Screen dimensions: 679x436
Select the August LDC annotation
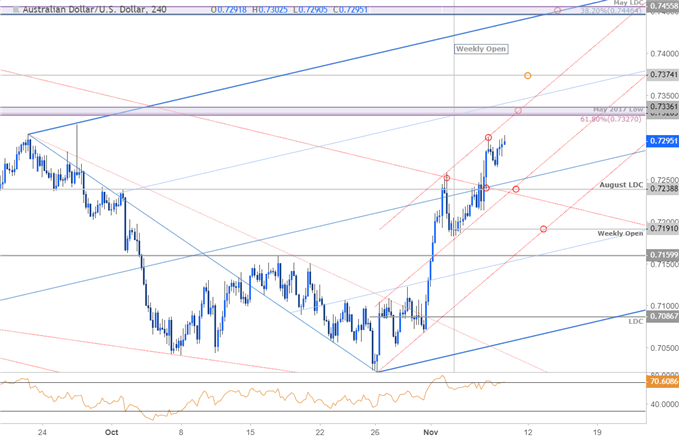tap(621, 185)
